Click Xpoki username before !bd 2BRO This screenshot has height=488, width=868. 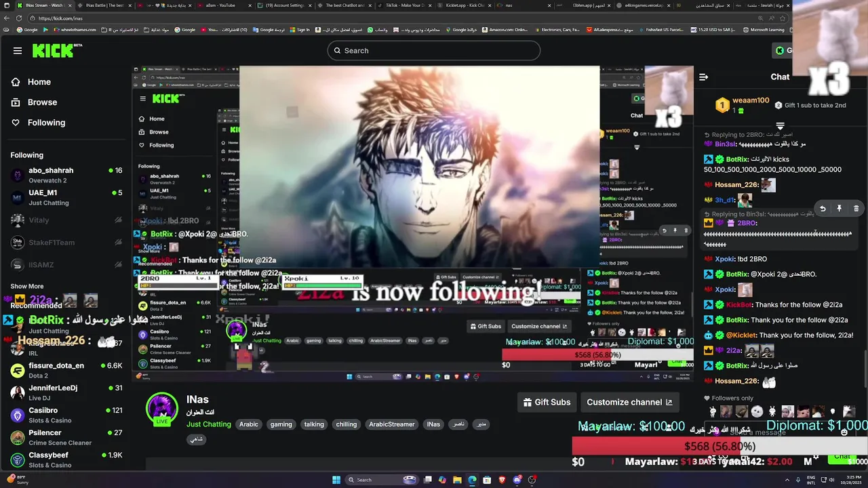[725, 259]
